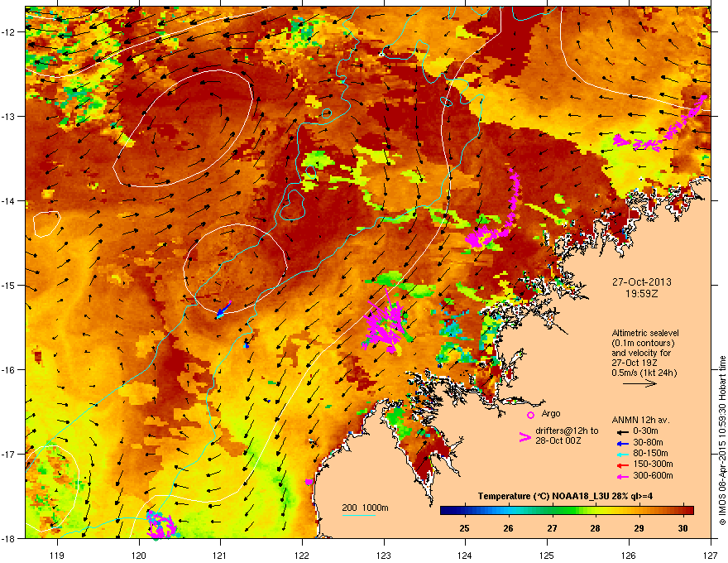Click the longitude axis label '121'

point(220,555)
